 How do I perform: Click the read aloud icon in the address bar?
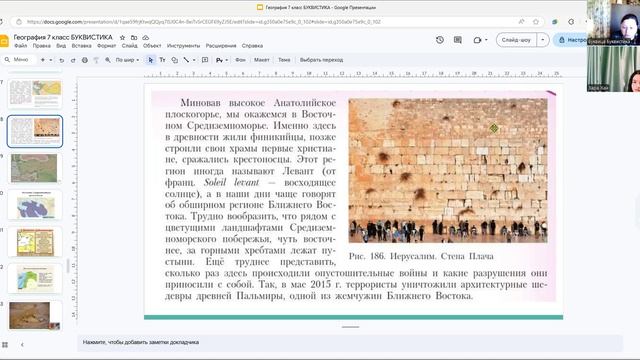(521, 22)
